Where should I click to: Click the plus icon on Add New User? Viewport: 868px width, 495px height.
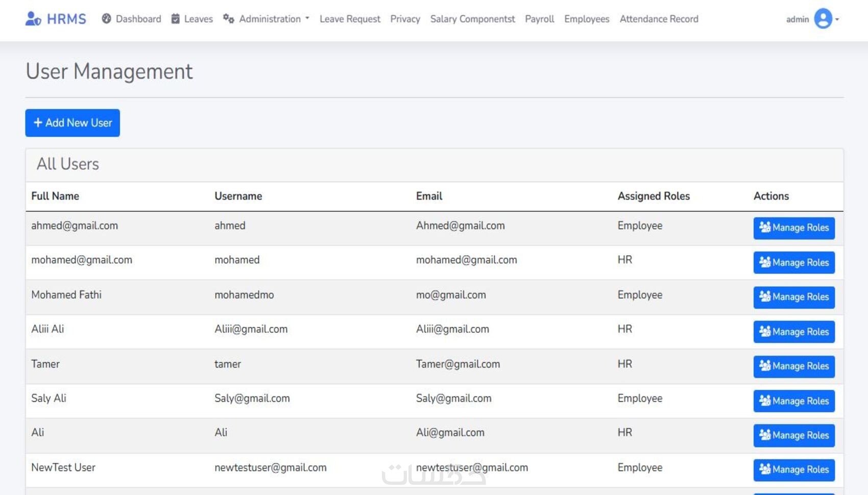[x=38, y=122]
